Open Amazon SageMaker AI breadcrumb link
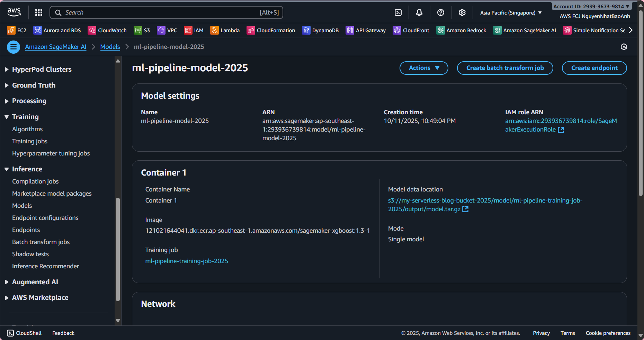 click(56, 47)
